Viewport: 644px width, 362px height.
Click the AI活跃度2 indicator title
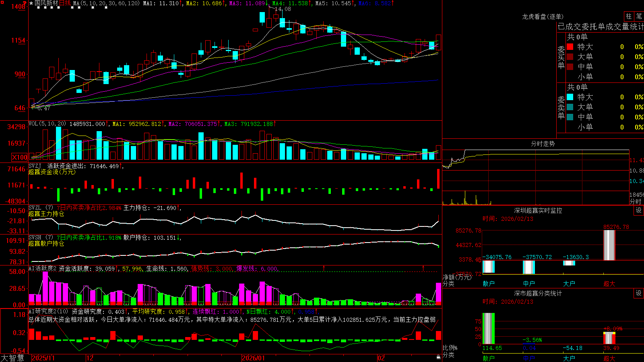[x=43, y=268]
